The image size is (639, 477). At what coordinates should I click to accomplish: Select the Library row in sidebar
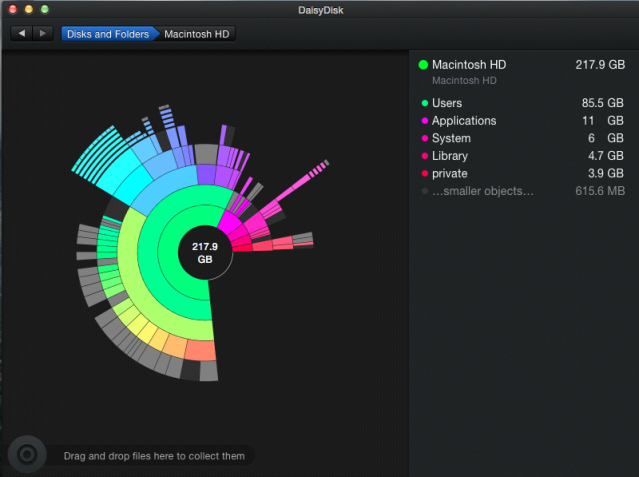[522, 156]
